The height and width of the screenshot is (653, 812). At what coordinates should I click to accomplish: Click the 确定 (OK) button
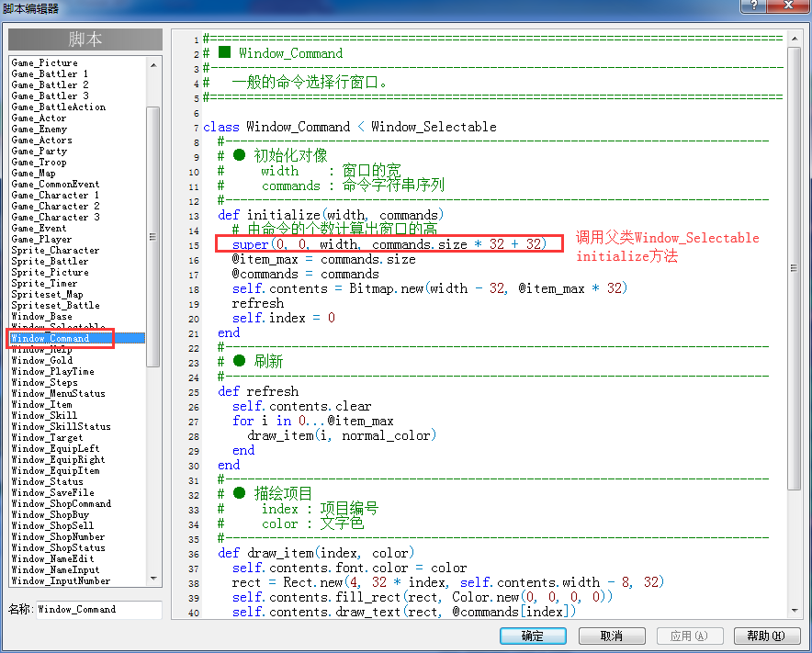click(x=533, y=636)
